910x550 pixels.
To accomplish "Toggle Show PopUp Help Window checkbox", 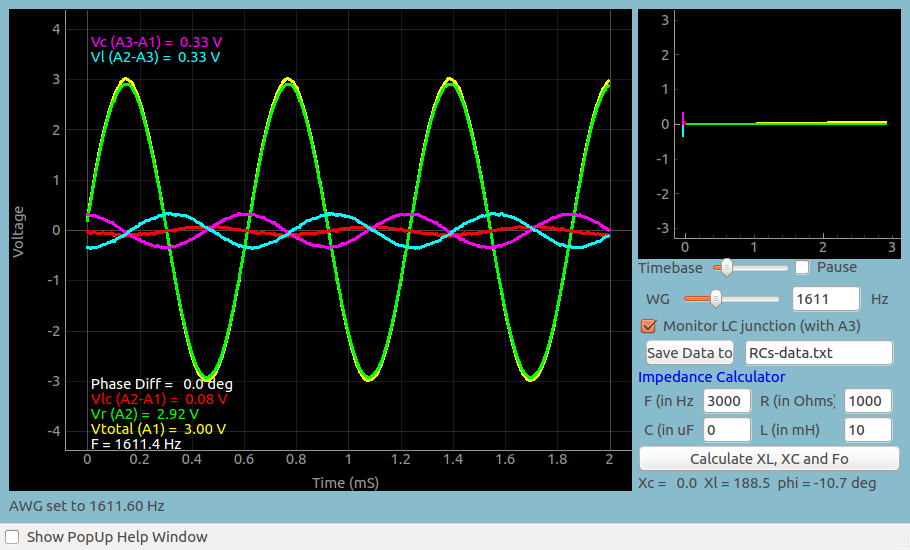I will (13, 537).
